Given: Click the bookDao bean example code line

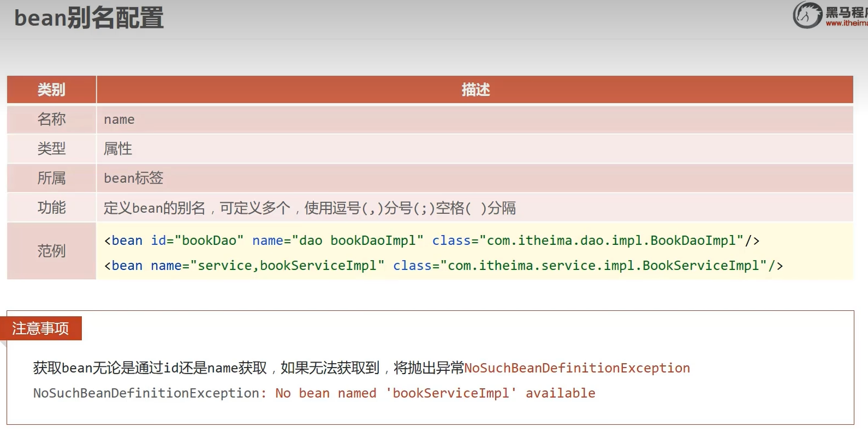Looking at the screenshot, I should click(x=431, y=240).
